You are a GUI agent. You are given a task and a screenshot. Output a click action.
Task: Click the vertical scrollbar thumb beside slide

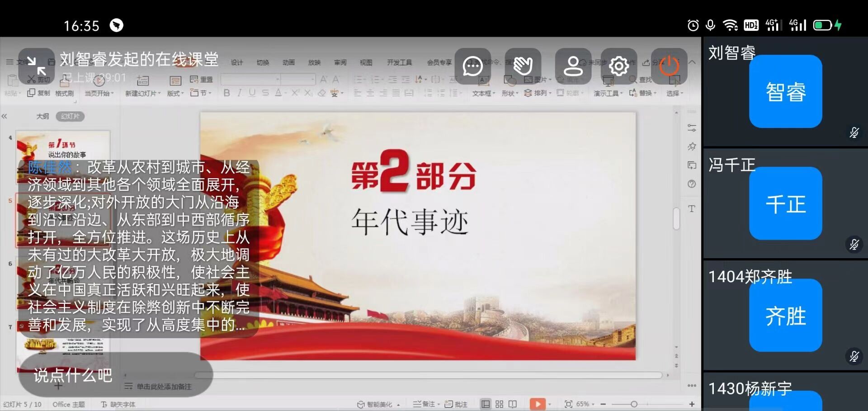[x=676, y=218]
